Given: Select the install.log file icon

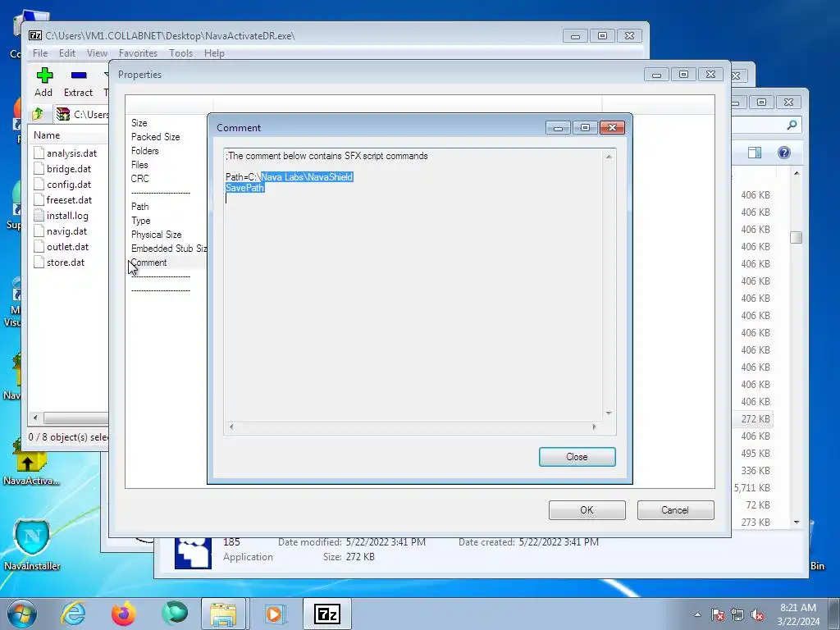Looking at the screenshot, I should [39, 216].
